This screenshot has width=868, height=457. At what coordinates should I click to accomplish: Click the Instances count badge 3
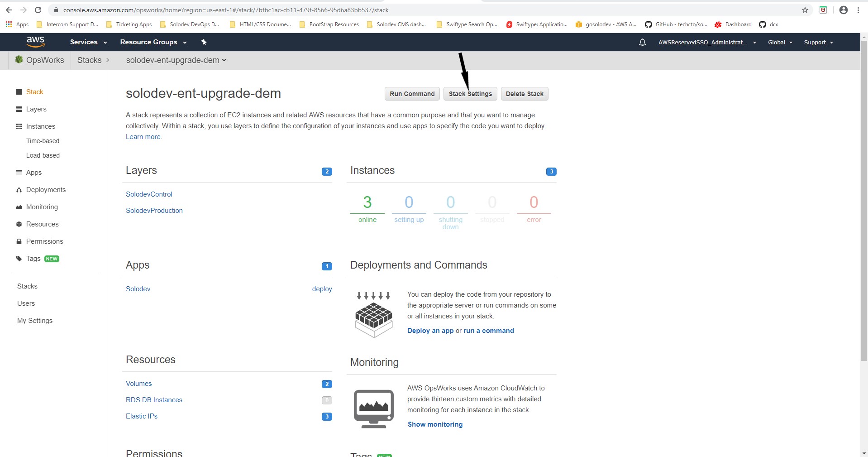click(551, 172)
